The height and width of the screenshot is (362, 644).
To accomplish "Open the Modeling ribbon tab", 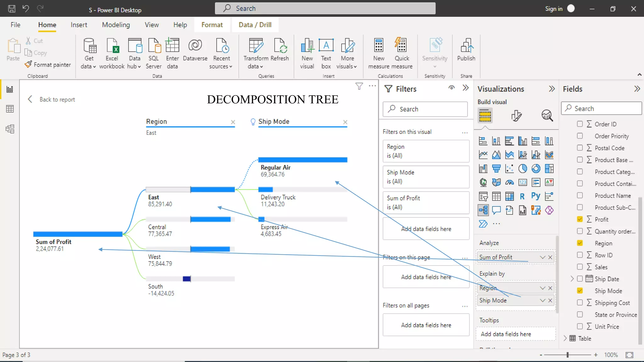I will (116, 25).
